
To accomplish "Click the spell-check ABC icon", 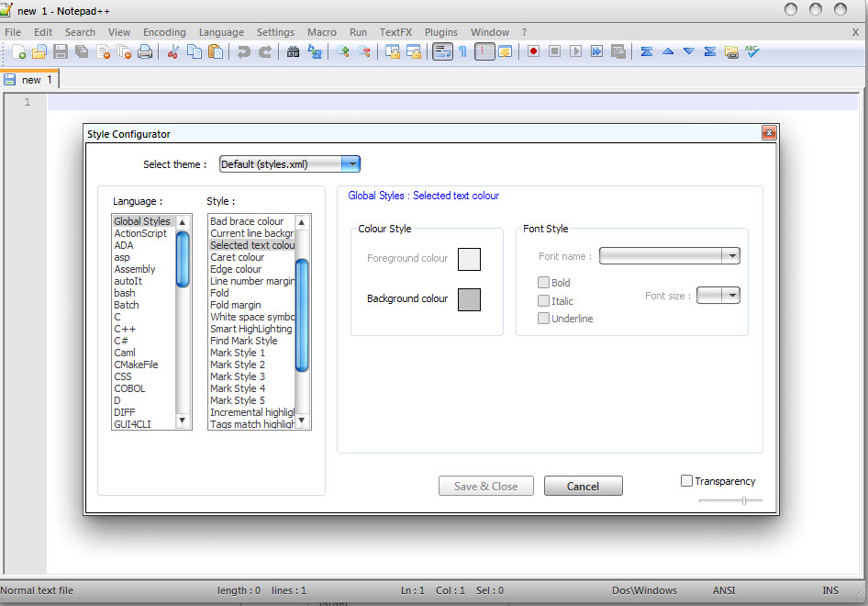I will click(751, 51).
